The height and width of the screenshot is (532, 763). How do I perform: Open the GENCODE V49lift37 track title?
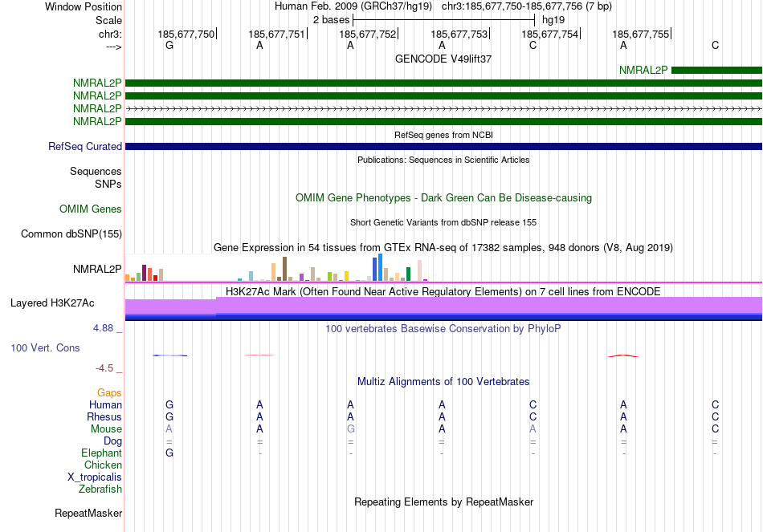[443, 59]
